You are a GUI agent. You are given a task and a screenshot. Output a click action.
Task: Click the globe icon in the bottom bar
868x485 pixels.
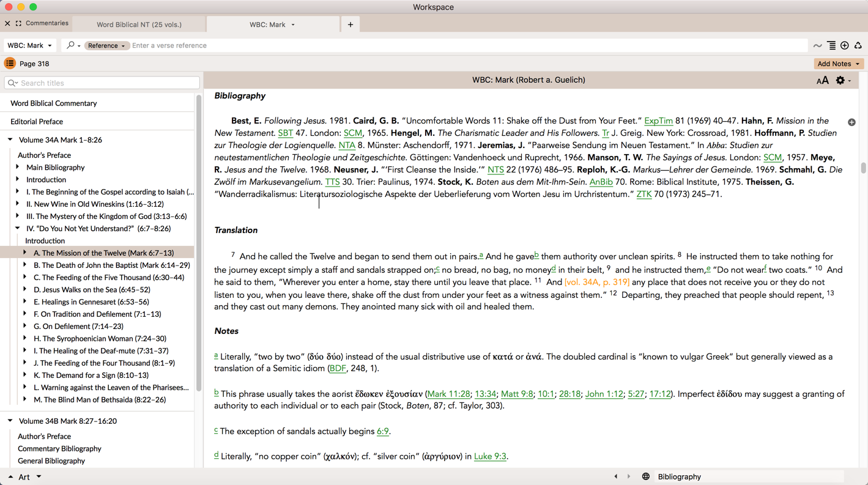(645, 476)
